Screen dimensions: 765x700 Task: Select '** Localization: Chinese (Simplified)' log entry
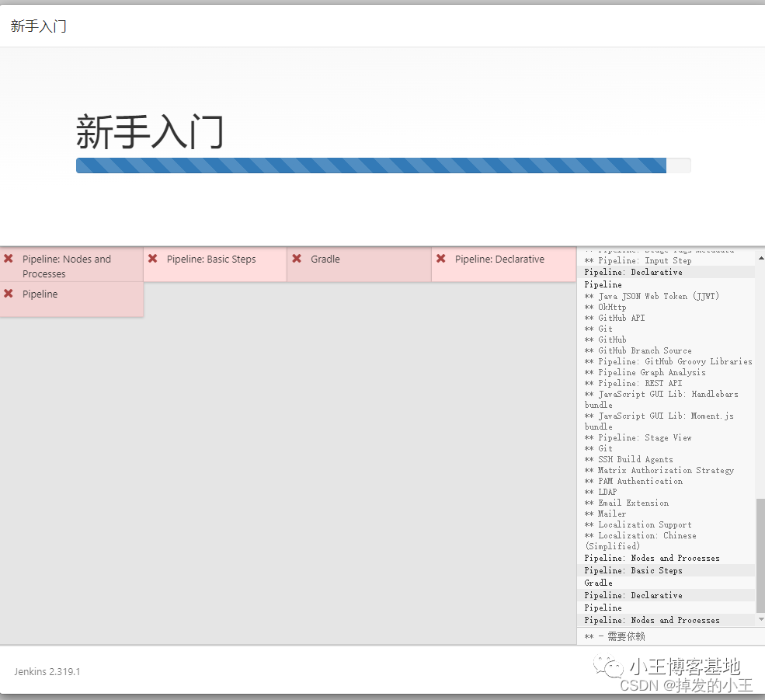(641, 541)
